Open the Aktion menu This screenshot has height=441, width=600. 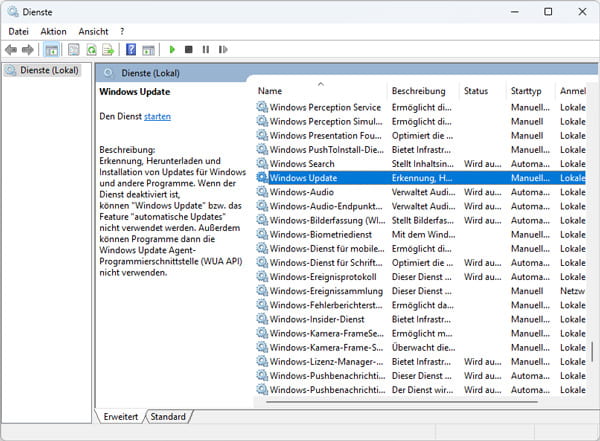[x=54, y=31]
